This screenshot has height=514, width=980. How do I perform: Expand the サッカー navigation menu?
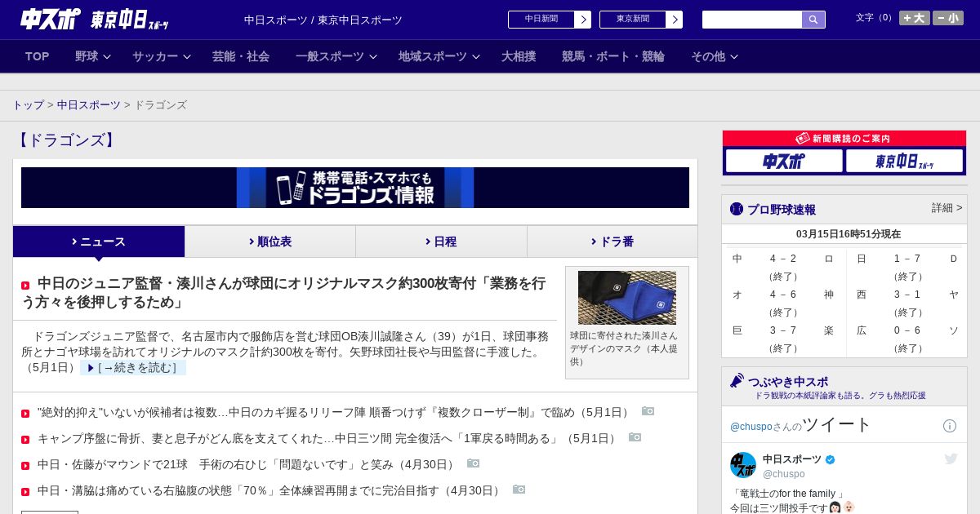[x=162, y=56]
